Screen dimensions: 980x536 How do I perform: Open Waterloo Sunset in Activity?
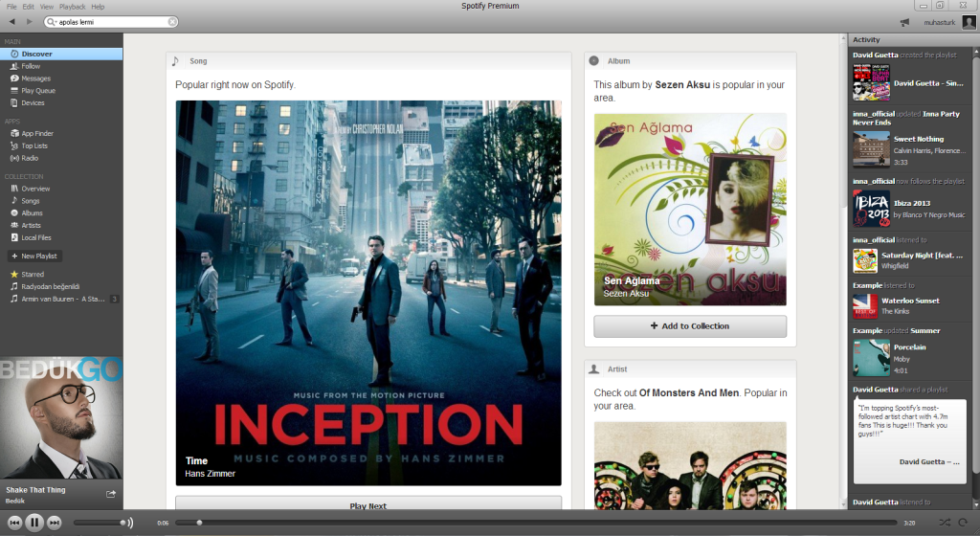point(910,301)
